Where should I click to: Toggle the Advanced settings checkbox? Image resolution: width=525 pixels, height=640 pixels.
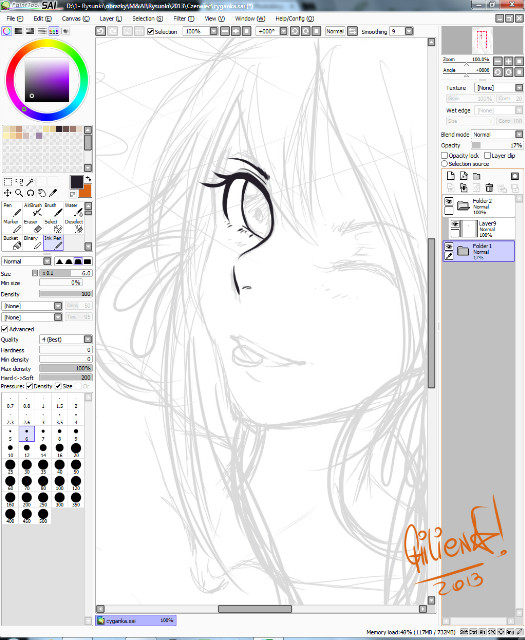4,329
